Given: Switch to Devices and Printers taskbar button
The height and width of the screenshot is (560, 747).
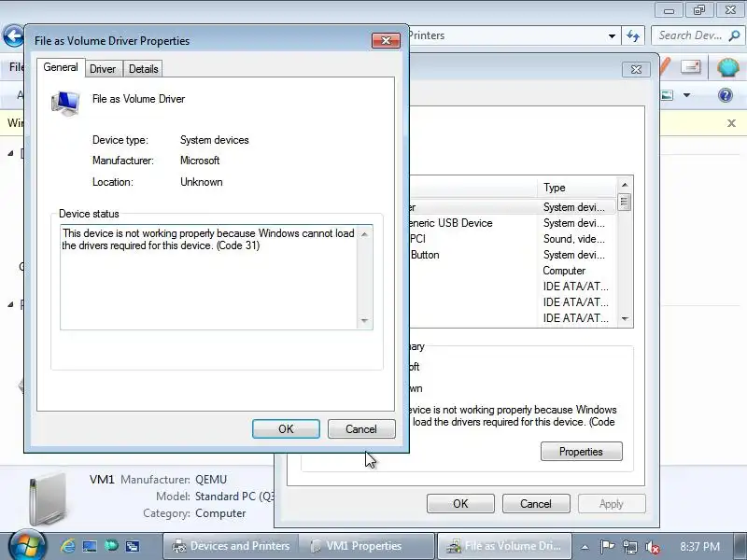Looking at the screenshot, I should (231, 546).
